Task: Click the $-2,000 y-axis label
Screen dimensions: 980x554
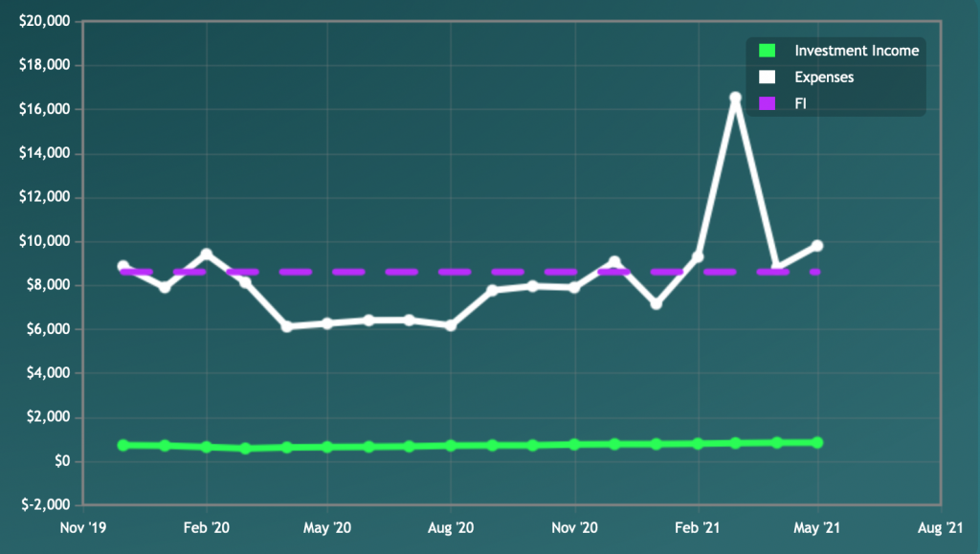Action: (x=45, y=504)
